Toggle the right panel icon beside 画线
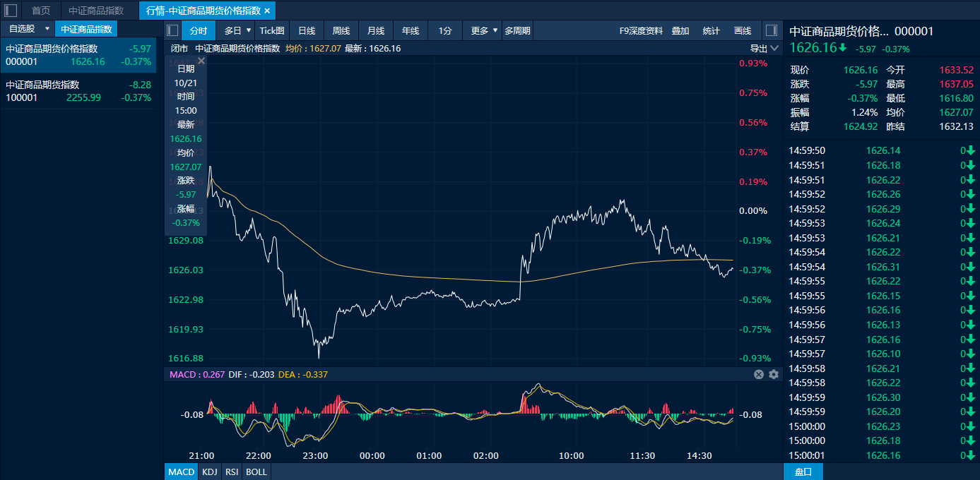The height and width of the screenshot is (480, 980). tap(771, 30)
